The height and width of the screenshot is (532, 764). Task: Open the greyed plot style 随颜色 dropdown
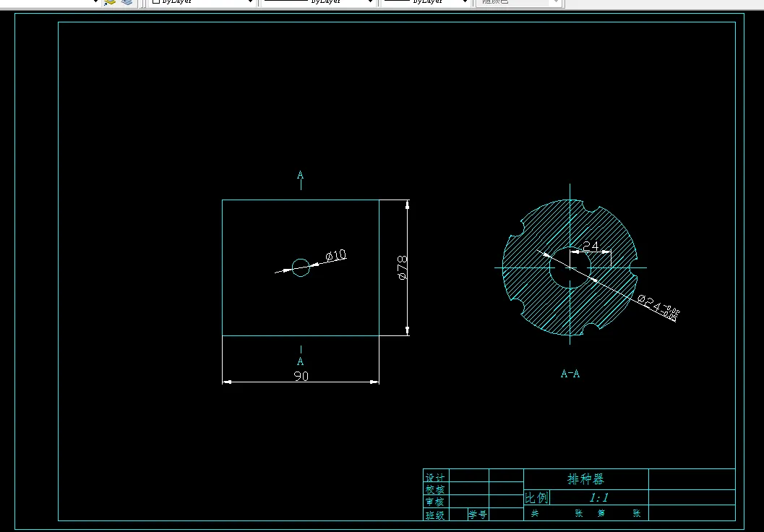(520, 2)
